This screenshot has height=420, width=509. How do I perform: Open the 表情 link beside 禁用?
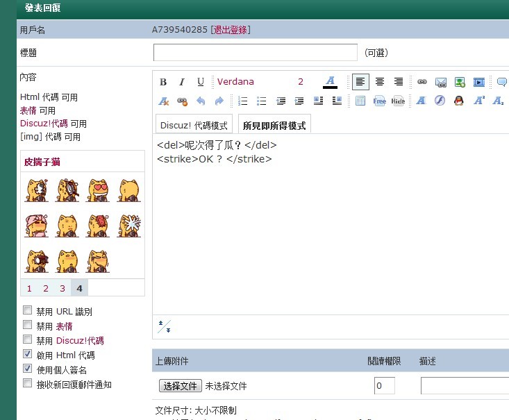64,326
